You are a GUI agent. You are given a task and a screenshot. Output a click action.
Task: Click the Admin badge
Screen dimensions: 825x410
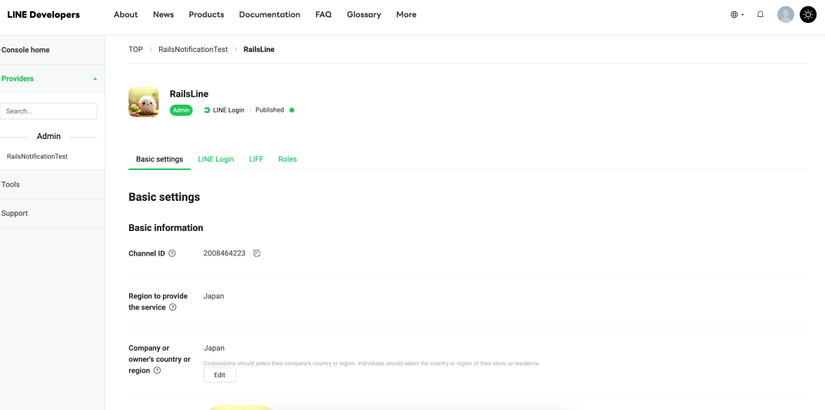(181, 110)
